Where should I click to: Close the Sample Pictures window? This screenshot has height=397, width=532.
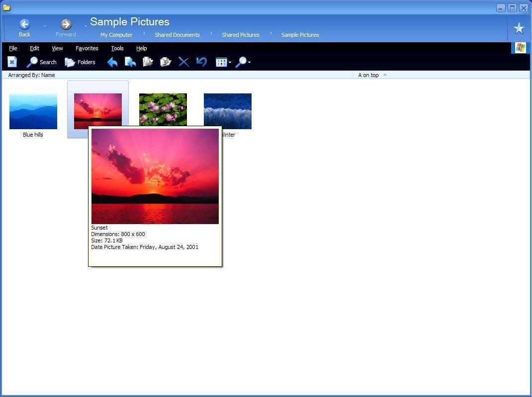[x=524, y=8]
